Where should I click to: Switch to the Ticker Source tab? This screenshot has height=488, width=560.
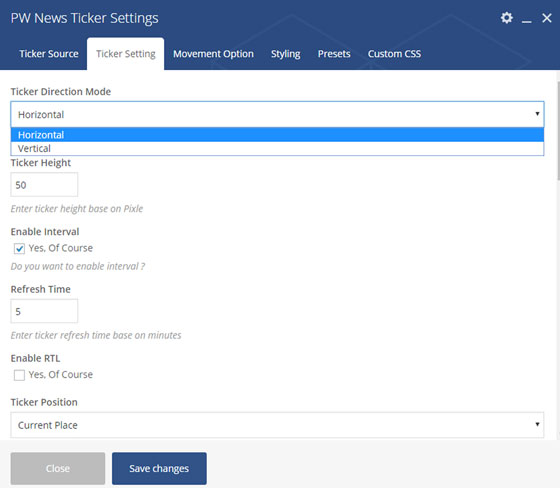(49, 54)
